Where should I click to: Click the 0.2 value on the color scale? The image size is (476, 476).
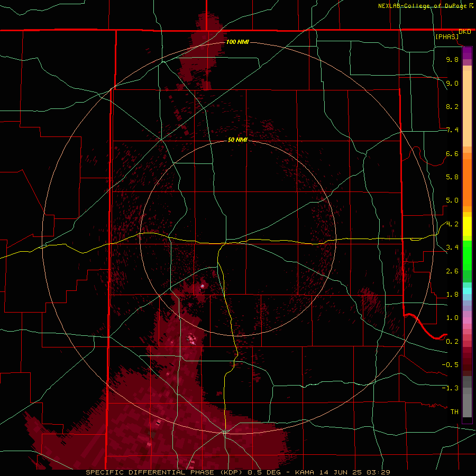[x=452, y=342]
